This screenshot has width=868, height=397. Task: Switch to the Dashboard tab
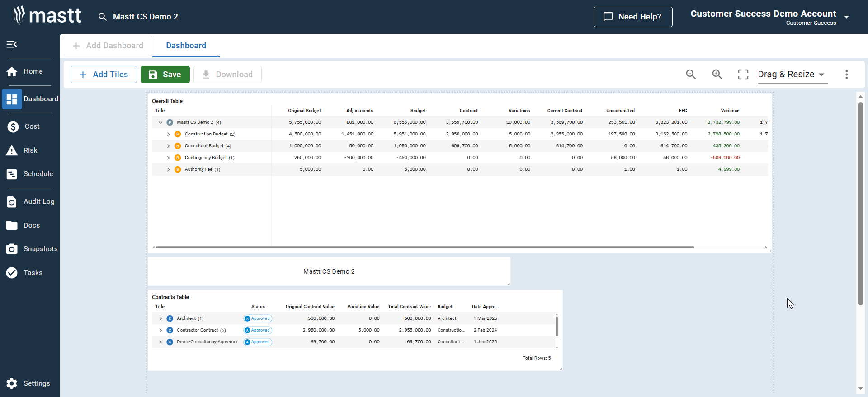tap(186, 46)
